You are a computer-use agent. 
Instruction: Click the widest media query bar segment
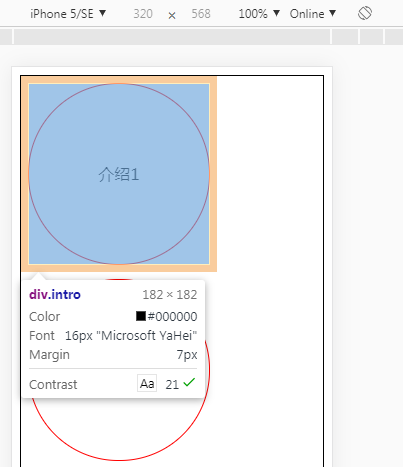172,37
